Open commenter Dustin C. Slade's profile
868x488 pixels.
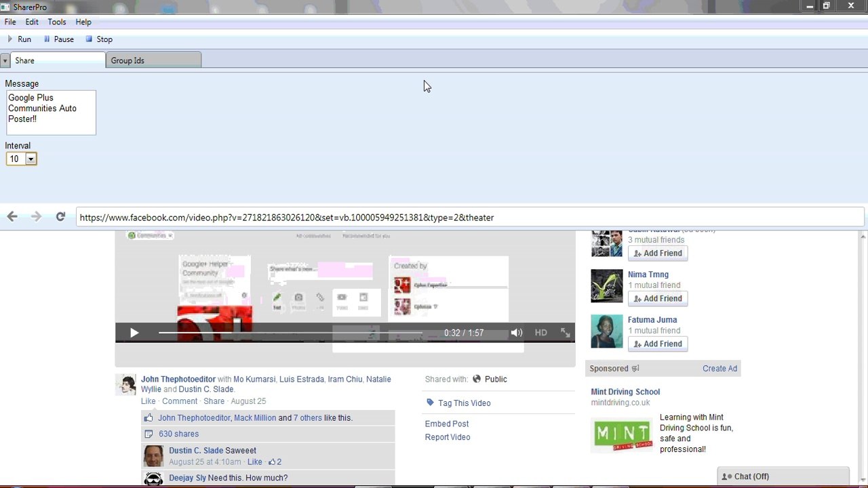[196, 451]
